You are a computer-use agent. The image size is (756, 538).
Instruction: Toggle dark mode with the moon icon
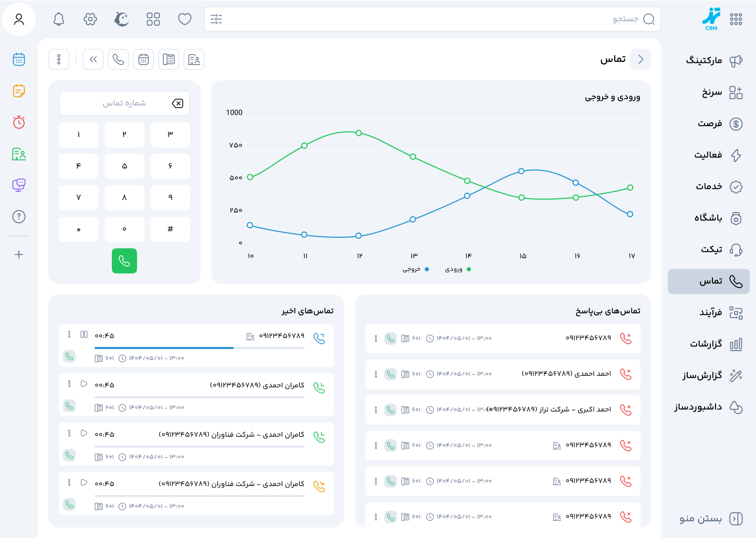pos(121,19)
